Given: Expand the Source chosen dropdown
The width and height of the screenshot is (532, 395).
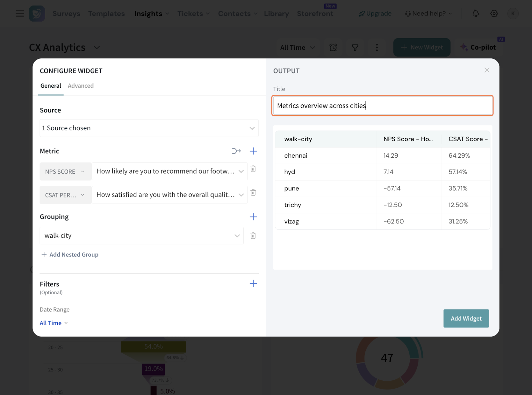Looking at the screenshot, I should (149, 128).
